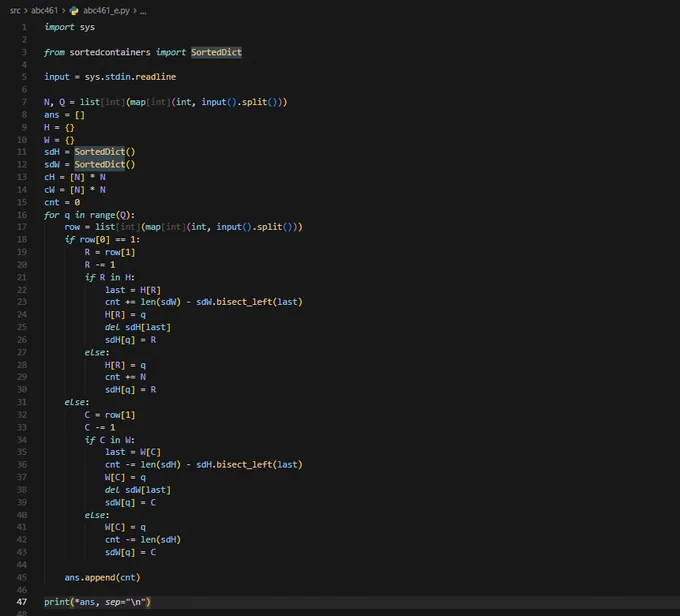
Task: Click the Python file icon in breadcrumb
Action: point(74,10)
